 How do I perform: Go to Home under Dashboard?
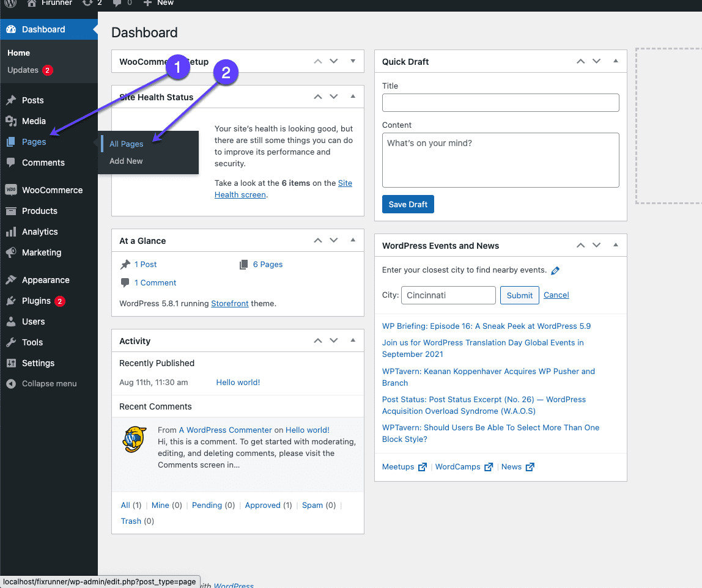[19, 53]
